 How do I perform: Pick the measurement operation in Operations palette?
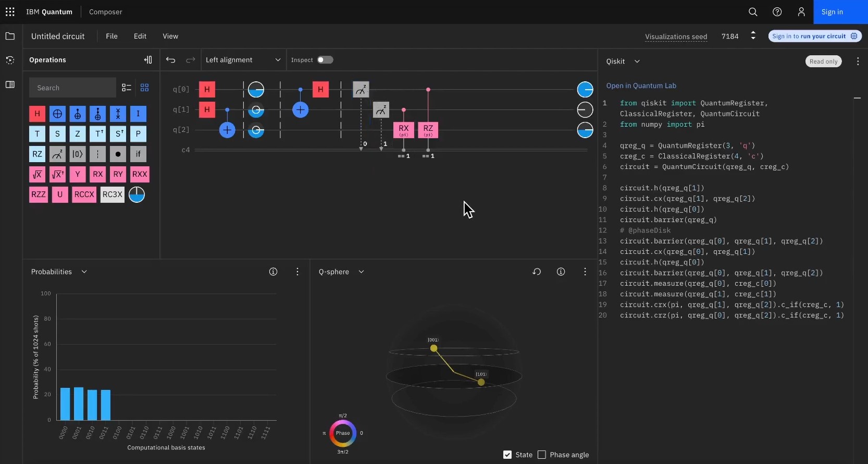[x=57, y=154]
